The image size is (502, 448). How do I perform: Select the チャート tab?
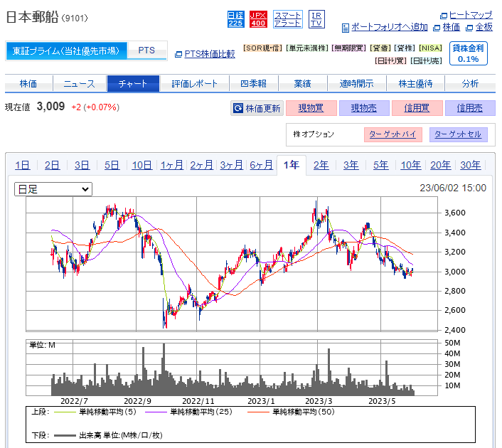(x=133, y=84)
